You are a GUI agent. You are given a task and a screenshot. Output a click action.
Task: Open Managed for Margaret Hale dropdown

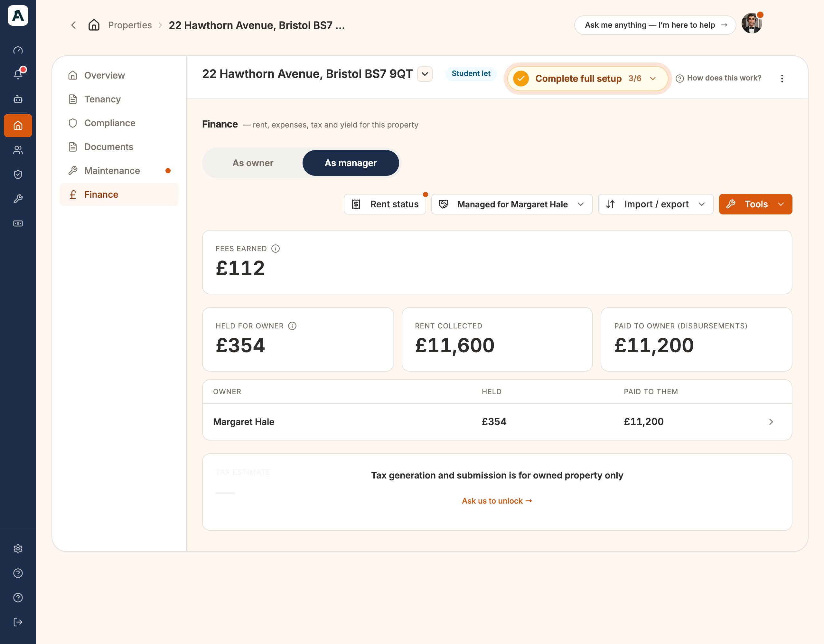click(x=512, y=204)
